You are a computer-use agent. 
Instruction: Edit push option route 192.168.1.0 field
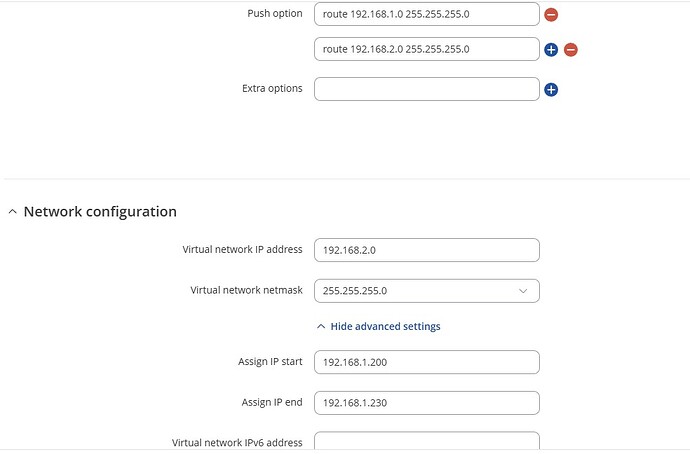(x=427, y=14)
